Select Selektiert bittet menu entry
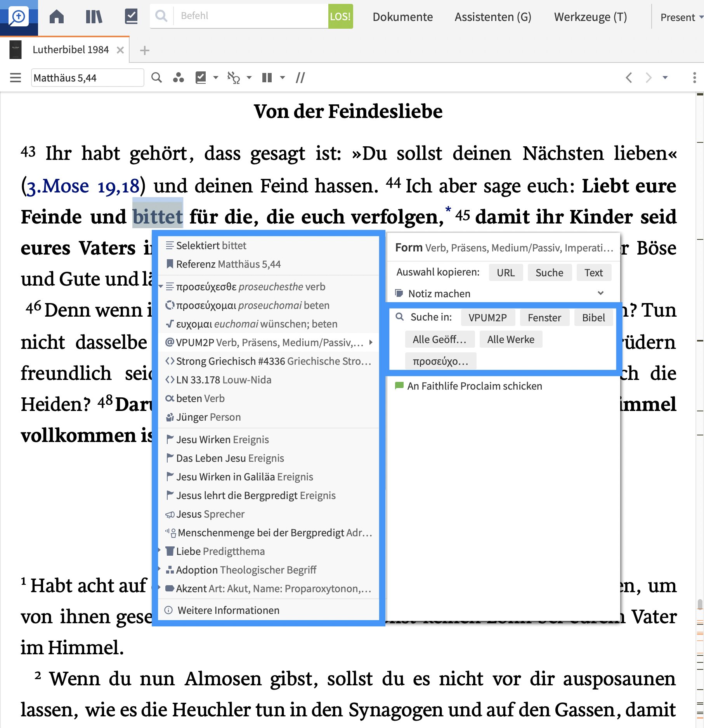 click(x=268, y=246)
